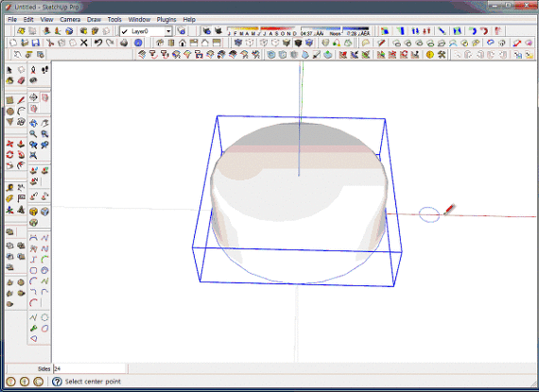Open the Layer Manager icon beside Layer0
This screenshot has height=392, width=539.
tap(182, 31)
